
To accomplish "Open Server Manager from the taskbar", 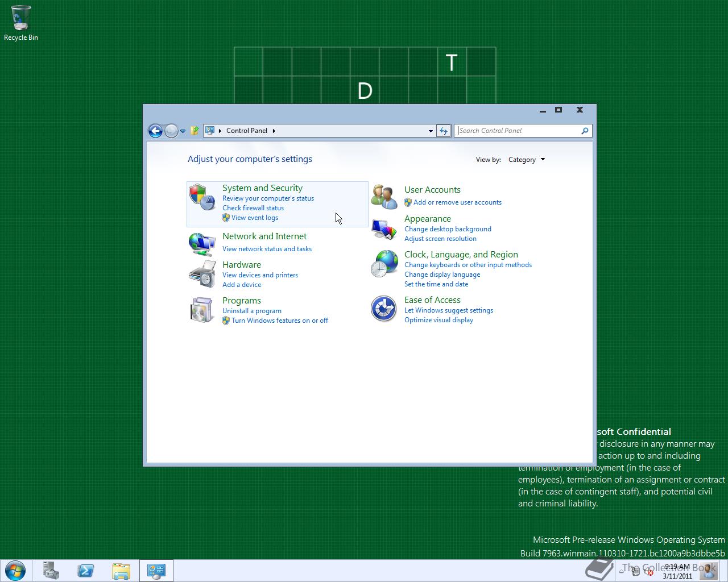I will click(51, 571).
